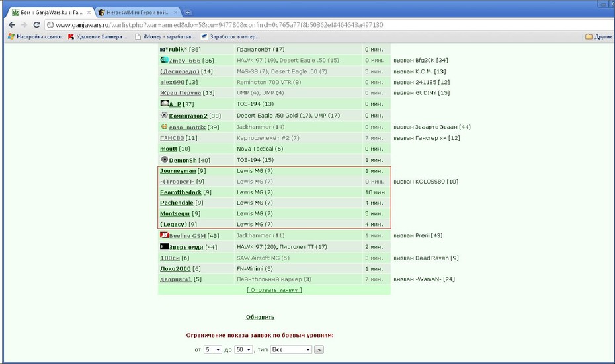
Task: Go forward with the browser Forward arrow
Action: pyautogui.click(x=24, y=25)
